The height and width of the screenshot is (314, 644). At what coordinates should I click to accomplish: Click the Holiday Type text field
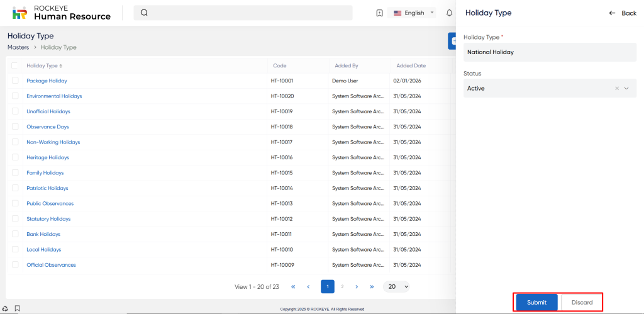click(x=550, y=52)
